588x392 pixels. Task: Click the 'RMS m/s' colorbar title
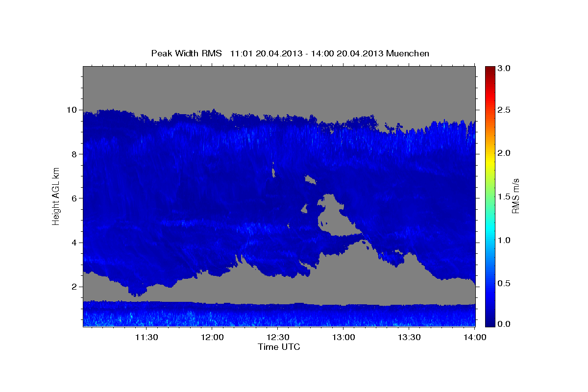(x=515, y=196)
